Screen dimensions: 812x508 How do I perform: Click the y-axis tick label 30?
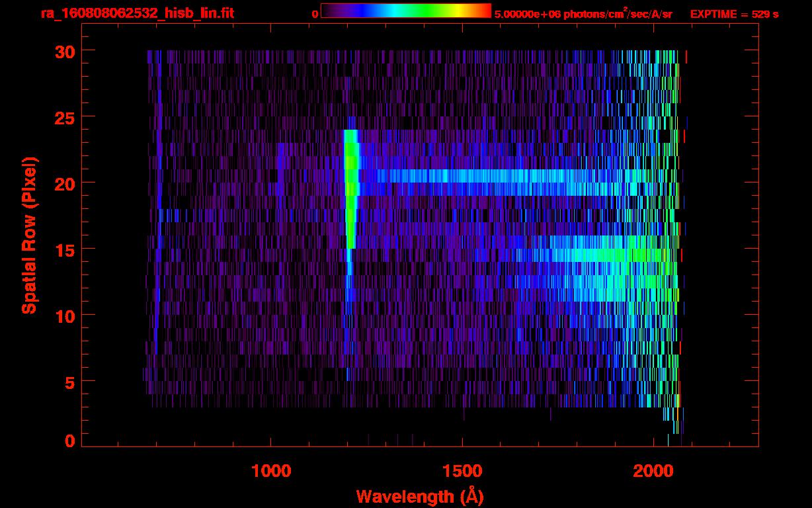pos(64,51)
